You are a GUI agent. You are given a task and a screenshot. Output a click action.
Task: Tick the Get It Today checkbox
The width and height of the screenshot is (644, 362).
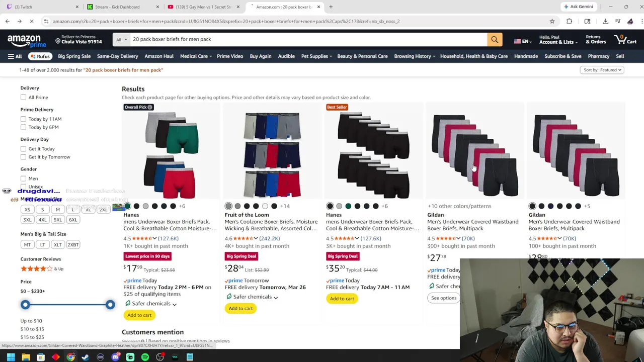pyautogui.click(x=23, y=148)
